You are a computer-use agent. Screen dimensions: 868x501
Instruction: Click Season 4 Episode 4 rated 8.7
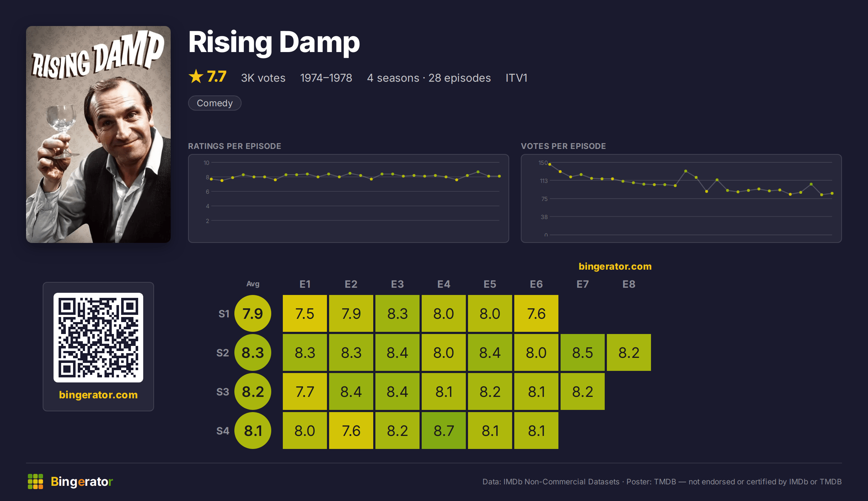[444, 431]
